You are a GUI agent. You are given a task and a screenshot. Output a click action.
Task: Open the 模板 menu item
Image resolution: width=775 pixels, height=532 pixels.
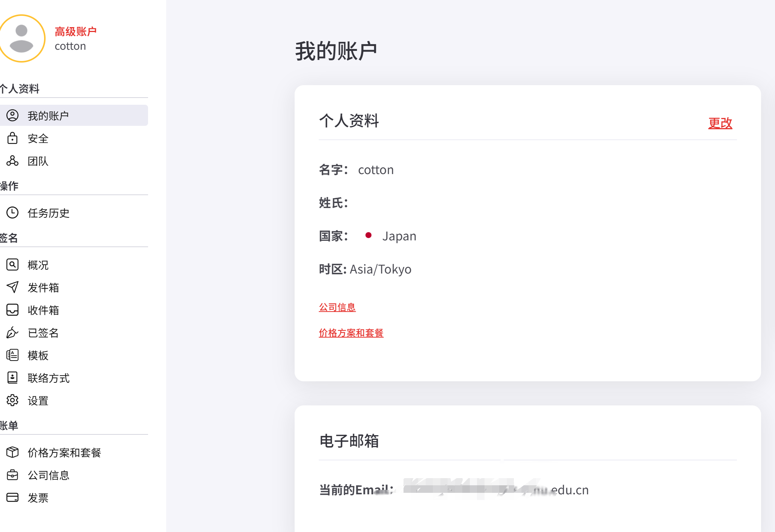point(38,355)
